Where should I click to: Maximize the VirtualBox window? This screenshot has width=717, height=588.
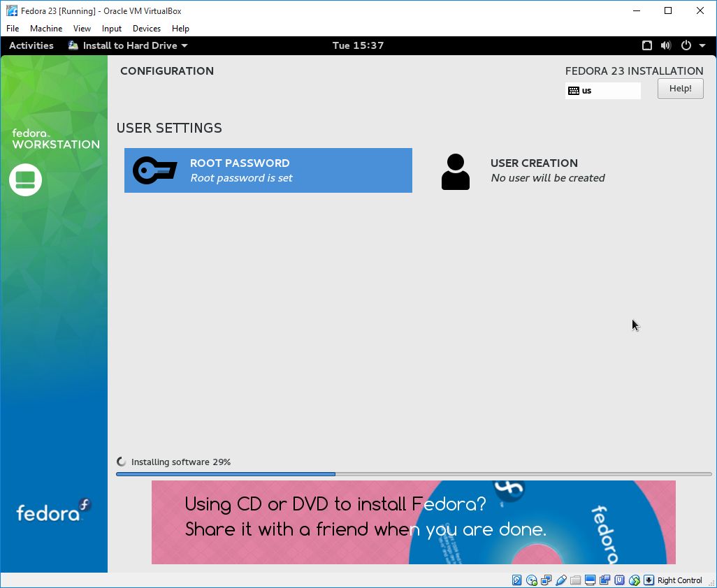click(x=668, y=10)
